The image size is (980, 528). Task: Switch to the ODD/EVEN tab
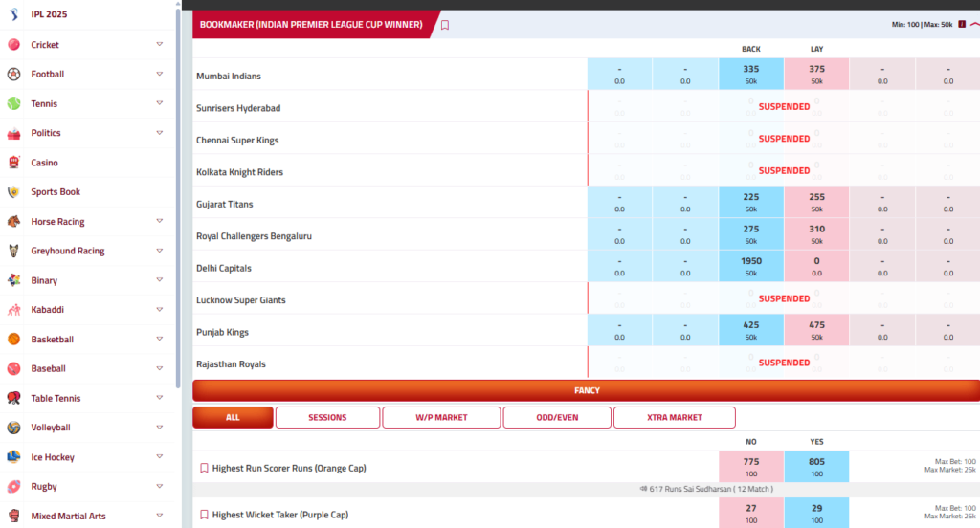click(x=557, y=417)
